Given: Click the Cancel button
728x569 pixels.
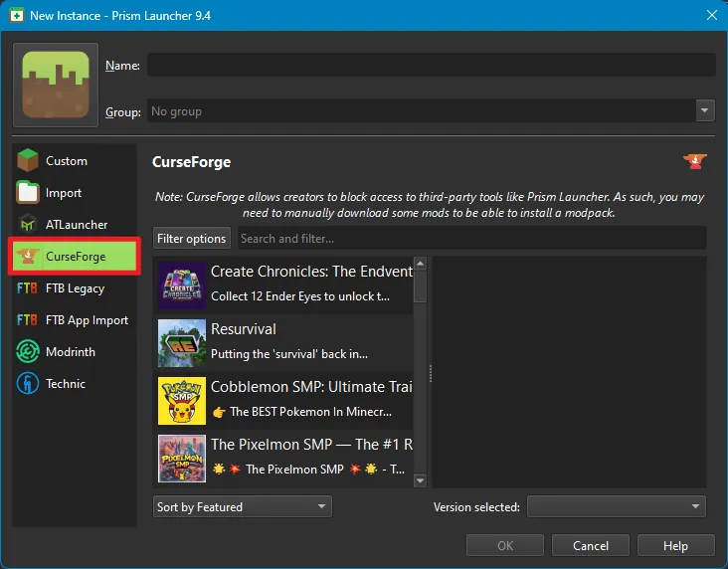Looking at the screenshot, I should coord(590,545).
